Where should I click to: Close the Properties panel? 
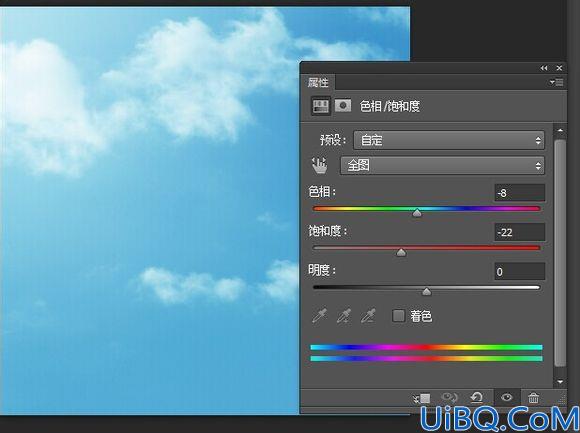[559, 68]
